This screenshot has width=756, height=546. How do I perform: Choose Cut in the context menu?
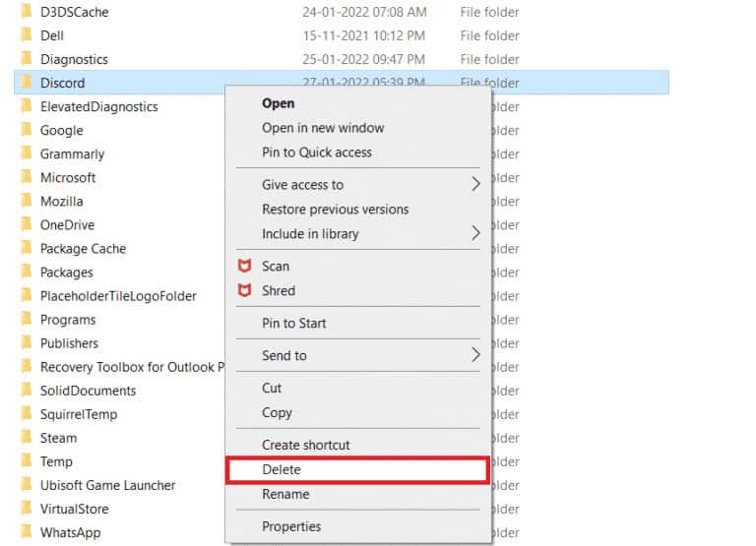pos(358,388)
